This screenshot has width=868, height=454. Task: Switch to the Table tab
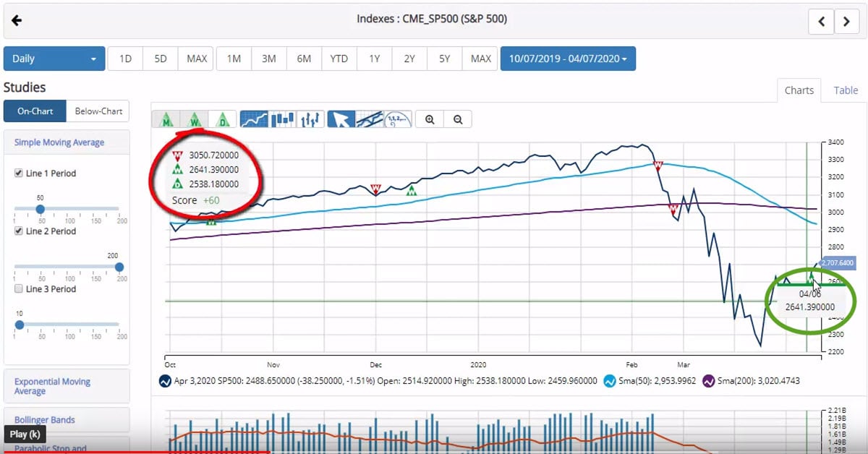coord(845,90)
